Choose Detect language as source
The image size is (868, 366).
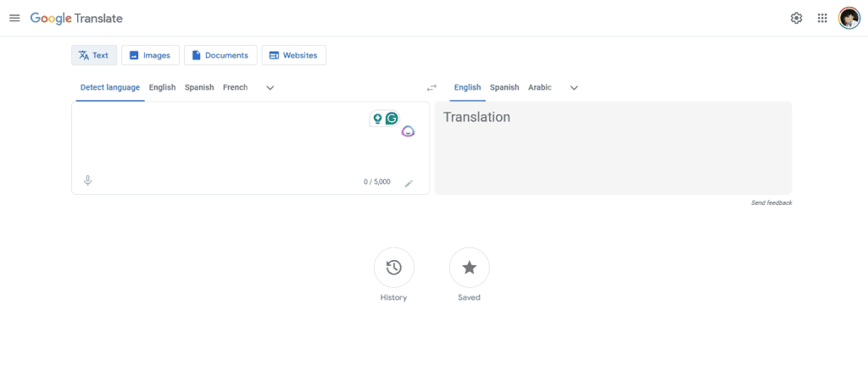[110, 87]
